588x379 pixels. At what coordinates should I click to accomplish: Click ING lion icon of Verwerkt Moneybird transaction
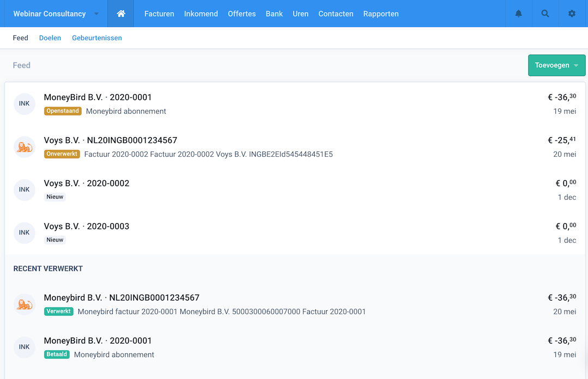(x=24, y=304)
